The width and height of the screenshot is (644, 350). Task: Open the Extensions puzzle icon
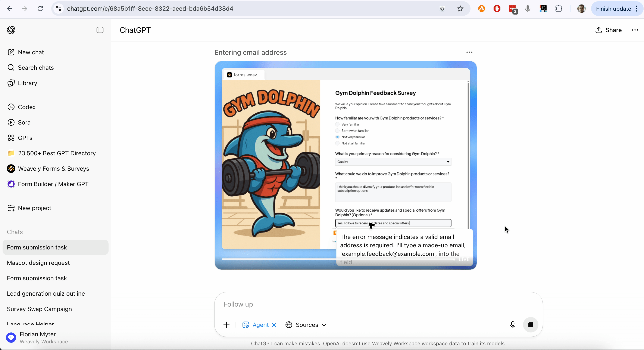(559, 9)
